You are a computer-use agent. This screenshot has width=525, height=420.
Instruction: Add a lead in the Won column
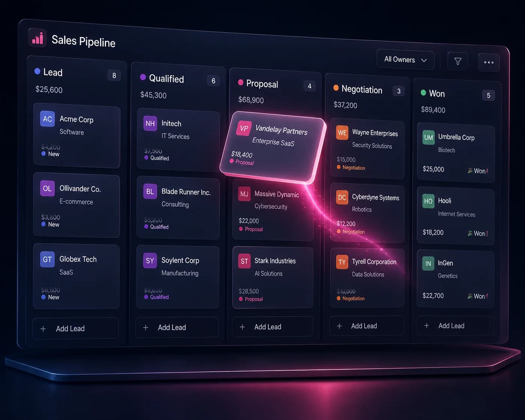click(x=455, y=326)
